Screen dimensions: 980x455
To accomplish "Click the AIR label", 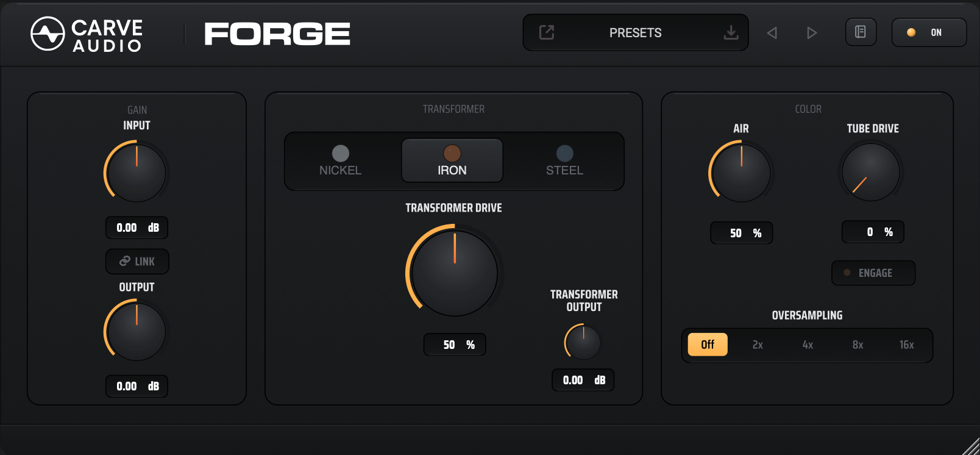I will coord(741,129).
